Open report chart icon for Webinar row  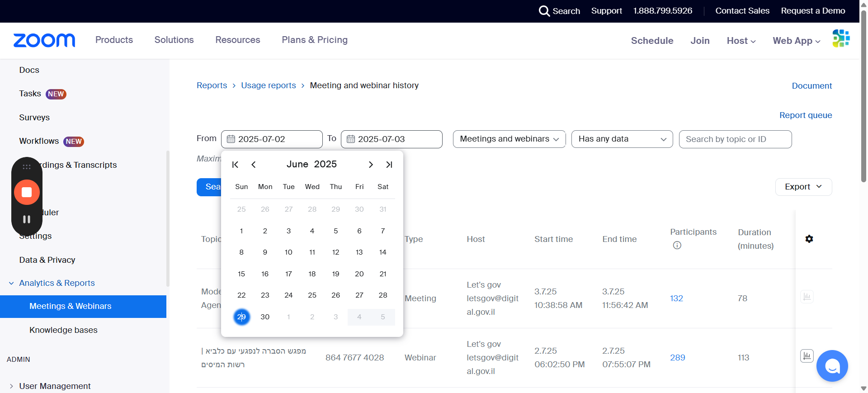[807, 356]
